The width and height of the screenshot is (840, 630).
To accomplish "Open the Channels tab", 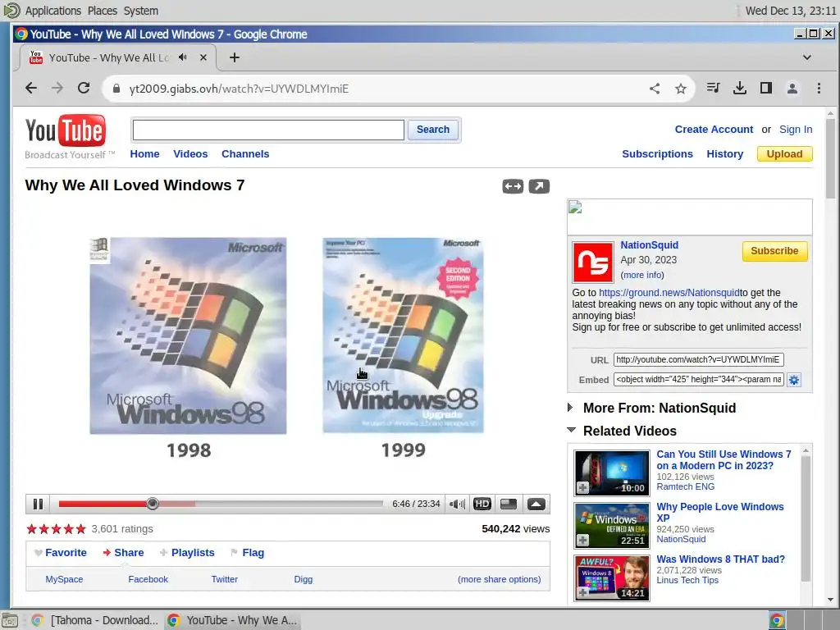I will (x=245, y=153).
